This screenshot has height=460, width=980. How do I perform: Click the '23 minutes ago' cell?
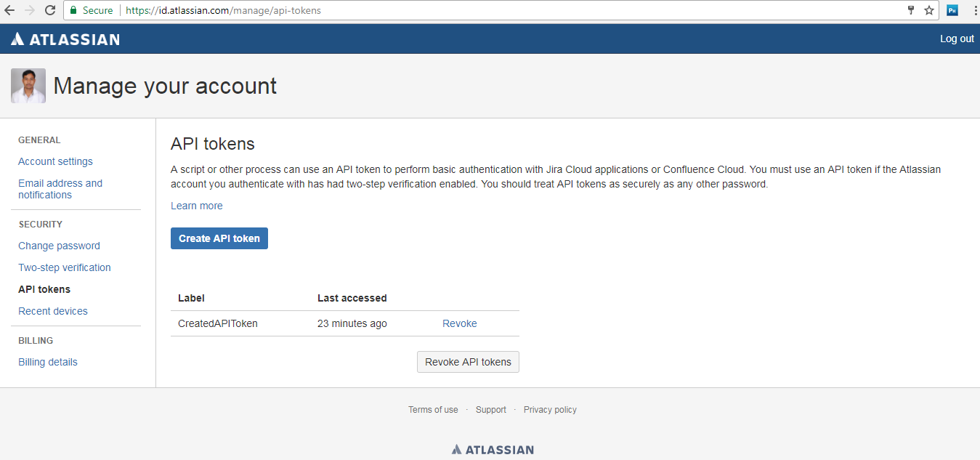(352, 323)
